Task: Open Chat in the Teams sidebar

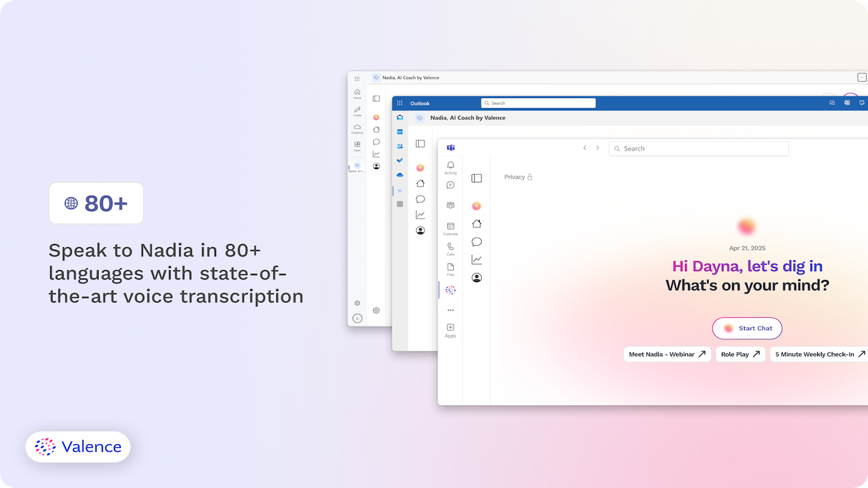Action: pyautogui.click(x=451, y=185)
